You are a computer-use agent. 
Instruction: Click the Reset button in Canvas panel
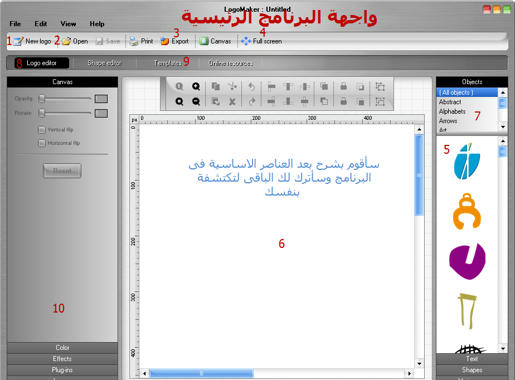coord(62,171)
